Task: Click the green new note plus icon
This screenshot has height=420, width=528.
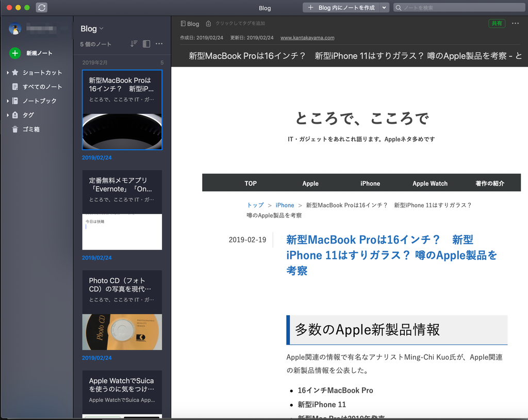Action: tap(15, 53)
